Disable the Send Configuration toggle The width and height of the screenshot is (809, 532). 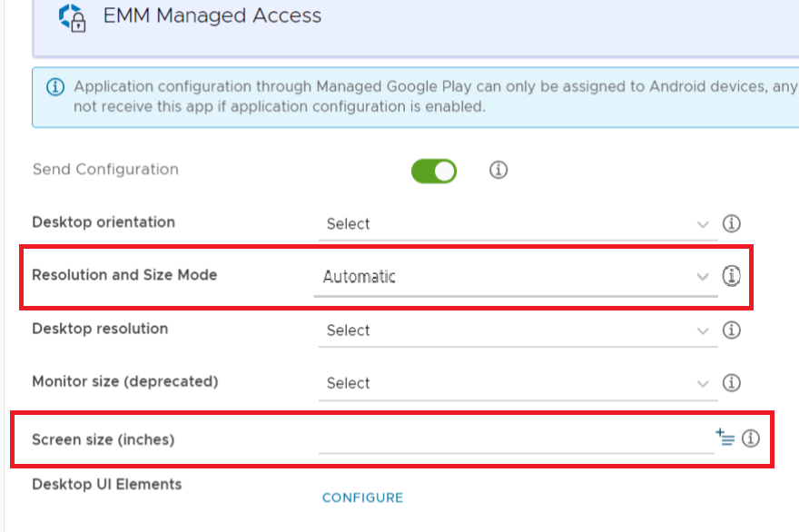pyautogui.click(x=433, y=170)
